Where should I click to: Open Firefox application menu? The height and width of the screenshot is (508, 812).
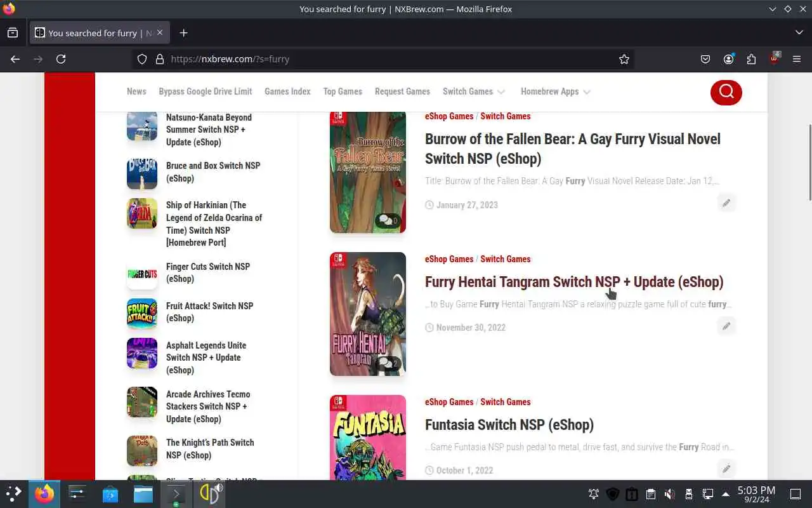click(x=797, y=59)
